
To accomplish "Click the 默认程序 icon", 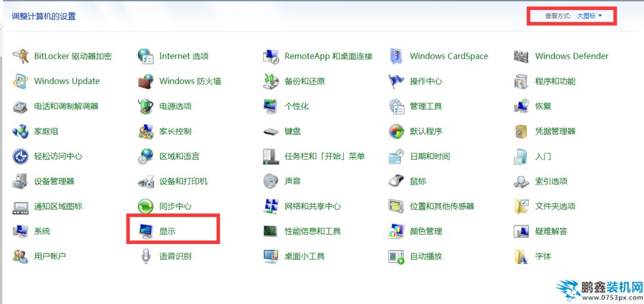I will [396, 131].
